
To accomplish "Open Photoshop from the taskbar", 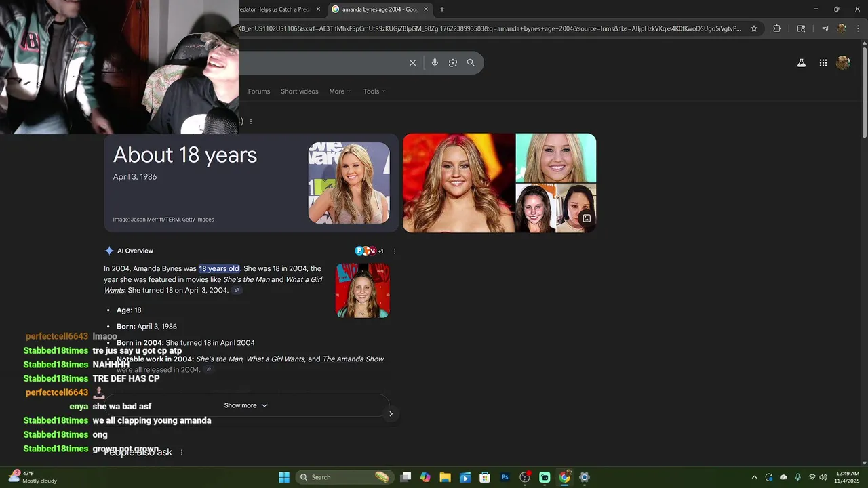I will tap(505, 477).
